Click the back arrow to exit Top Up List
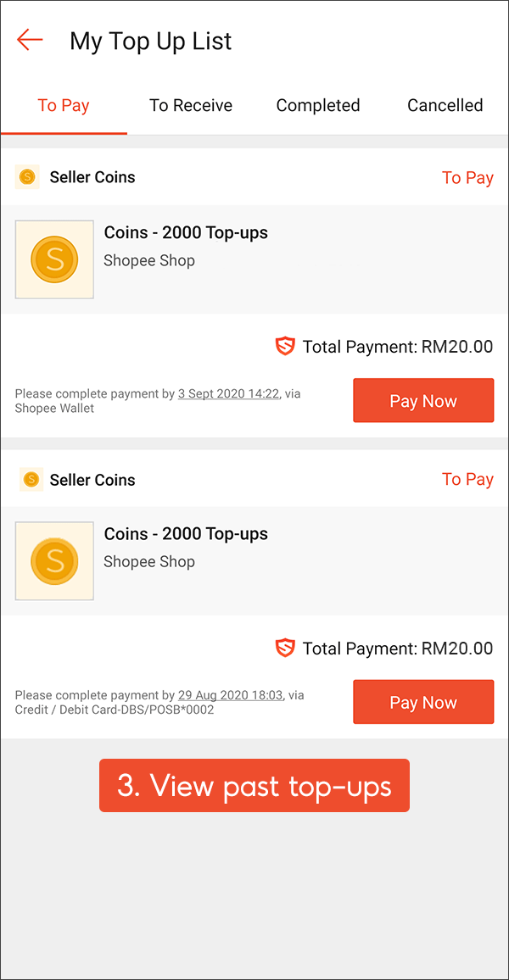 tap(29, 40)
